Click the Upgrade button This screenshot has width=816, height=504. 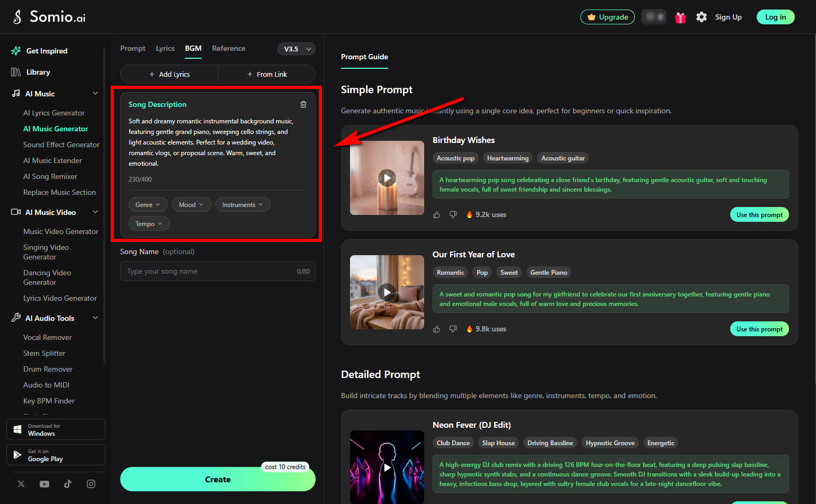point(607,17)
